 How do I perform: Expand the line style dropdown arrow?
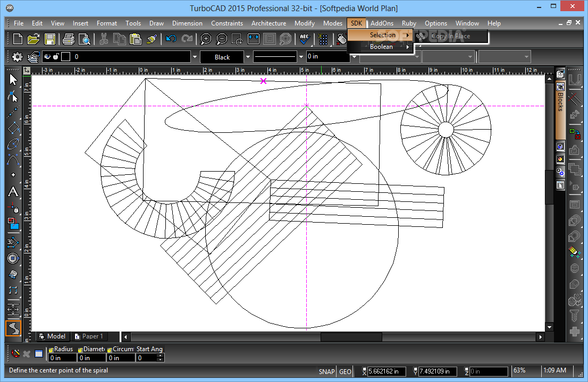click(x=301, y=57)
